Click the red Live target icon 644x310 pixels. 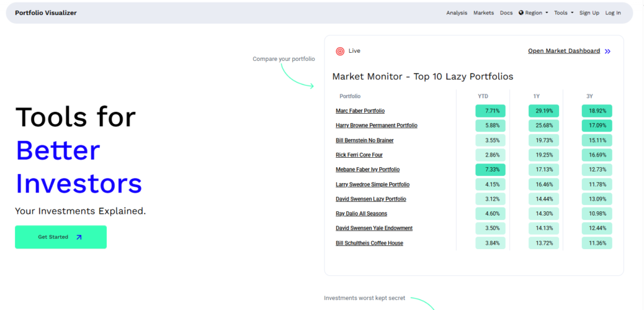(340, 51)
